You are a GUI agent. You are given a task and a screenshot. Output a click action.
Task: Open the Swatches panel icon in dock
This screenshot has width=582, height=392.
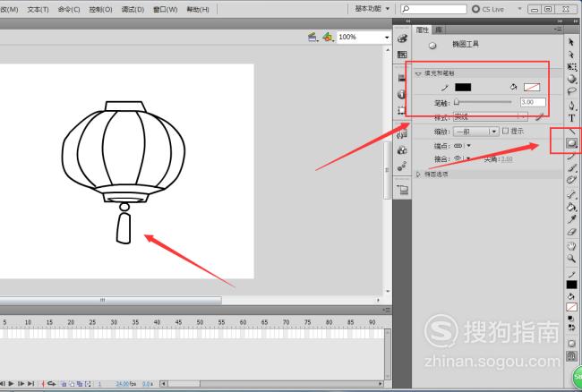click(402, 55)
